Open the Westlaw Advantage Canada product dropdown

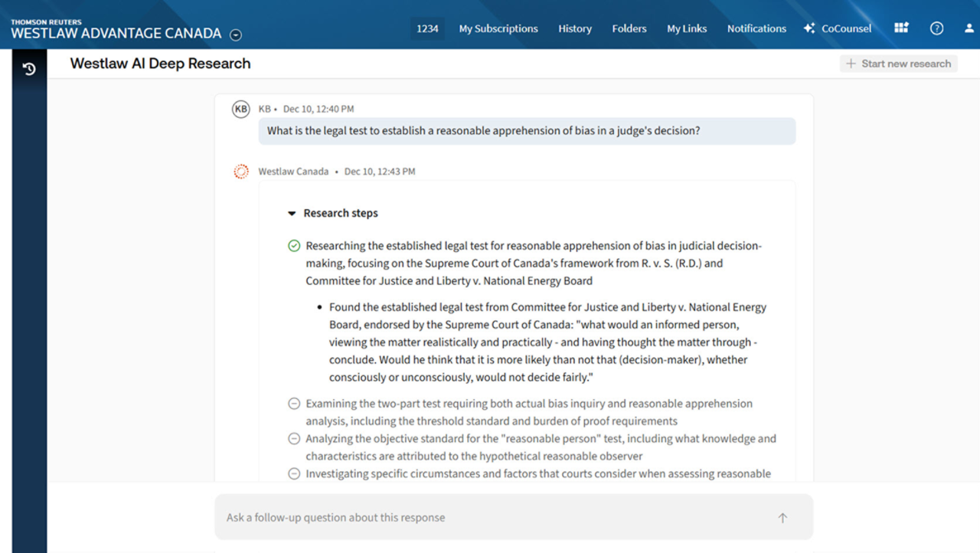pyautogui.click(x=236, y=34)
